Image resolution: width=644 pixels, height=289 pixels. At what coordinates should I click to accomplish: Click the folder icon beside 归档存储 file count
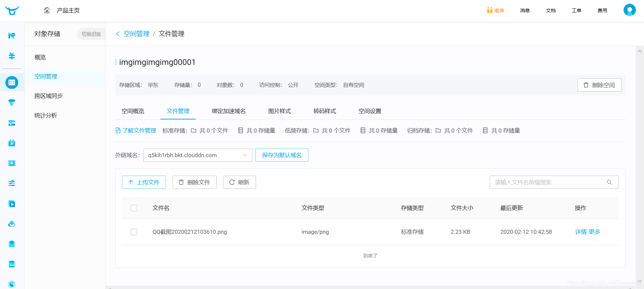click(438, 131)
